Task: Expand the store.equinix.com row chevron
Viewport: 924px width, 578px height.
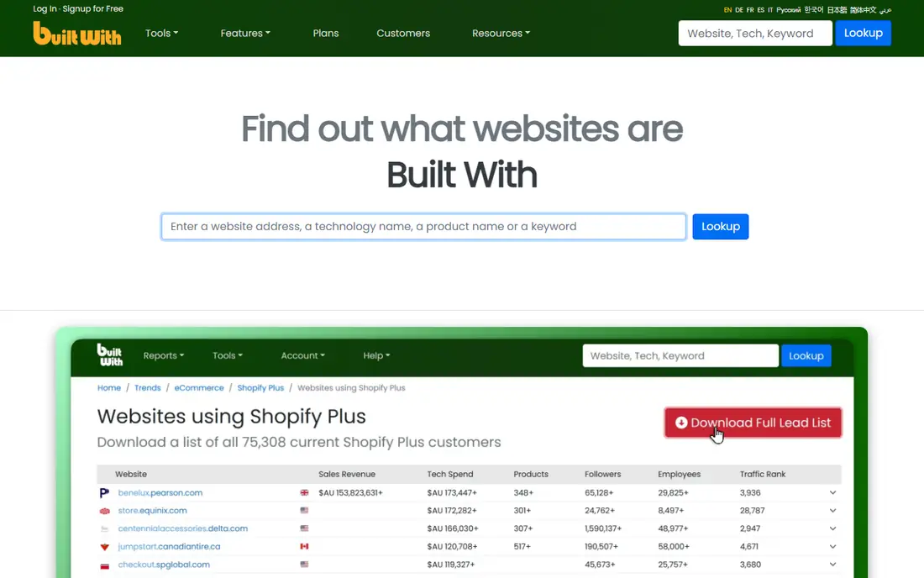Action: pos(832,510)
